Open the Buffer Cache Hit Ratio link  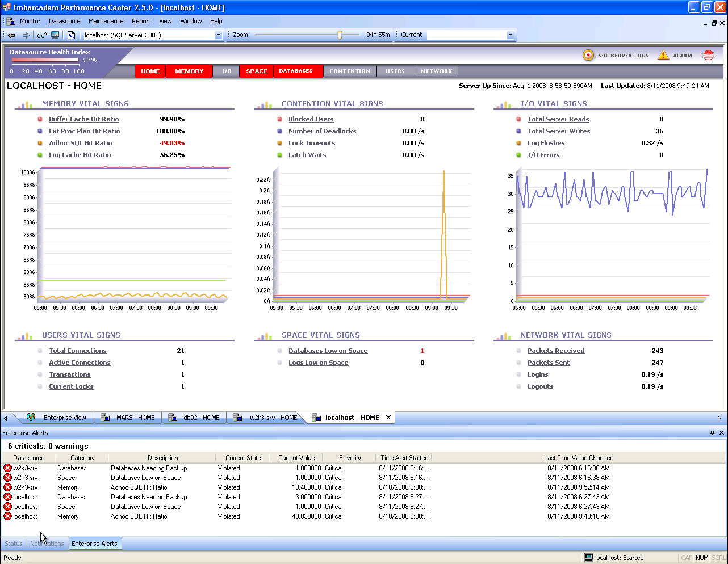tap(84, 119)
